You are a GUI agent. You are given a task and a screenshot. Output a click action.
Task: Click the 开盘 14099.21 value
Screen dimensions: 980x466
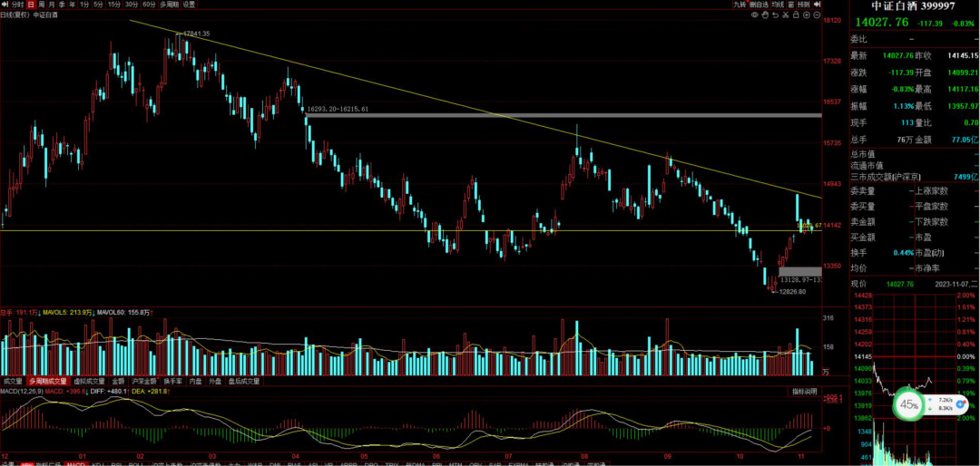962,72
